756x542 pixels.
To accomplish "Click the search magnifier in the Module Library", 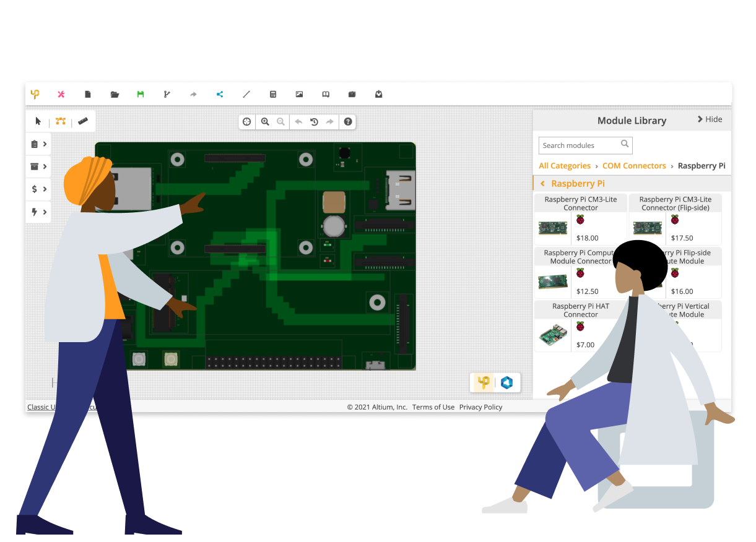I will [625, 144].
